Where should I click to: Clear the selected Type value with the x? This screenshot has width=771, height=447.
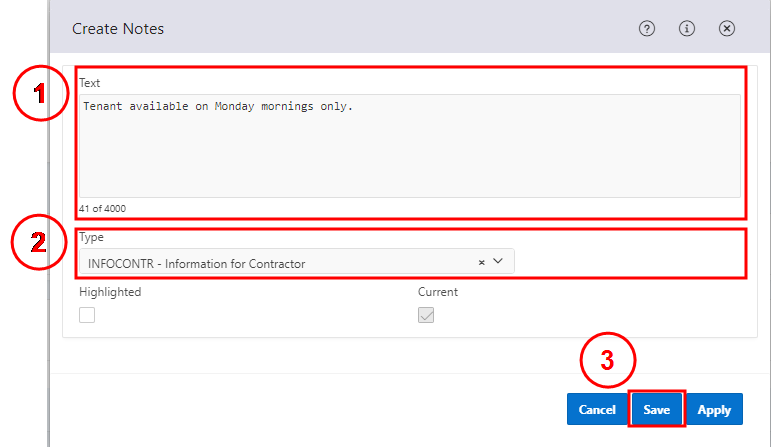(481, 263)
